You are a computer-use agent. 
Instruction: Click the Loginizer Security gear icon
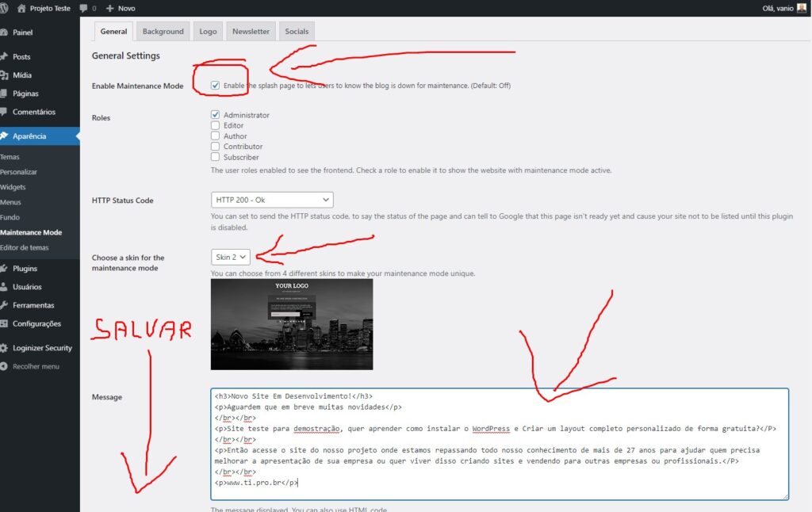click(4, 348)
